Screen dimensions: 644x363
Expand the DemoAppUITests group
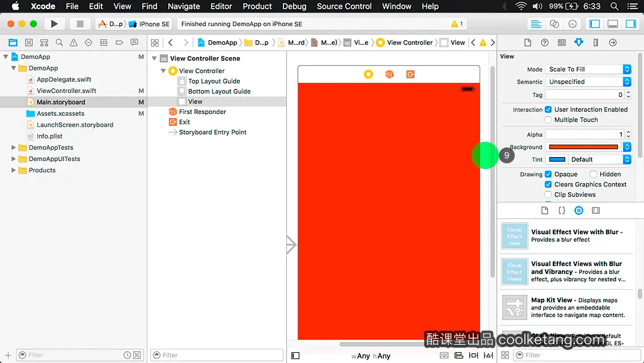click(x=13, y=159)
